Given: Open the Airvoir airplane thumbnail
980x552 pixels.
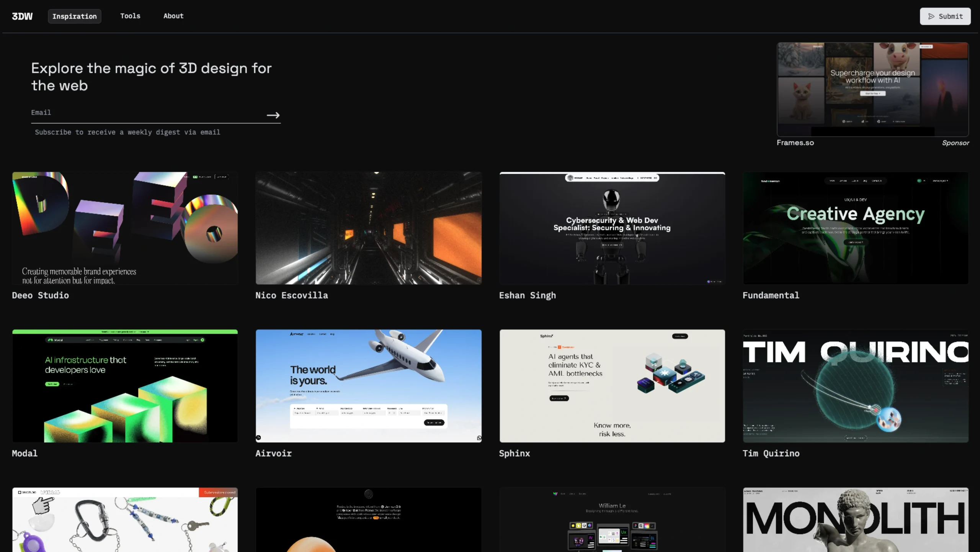Looking at the screenshot, I should click(369, 386).
